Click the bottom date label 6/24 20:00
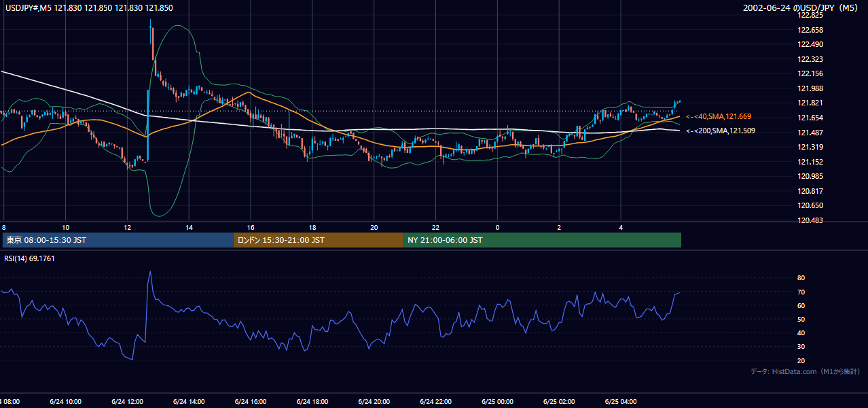This screenshot has width=868, height=408. tap(374, 401)
